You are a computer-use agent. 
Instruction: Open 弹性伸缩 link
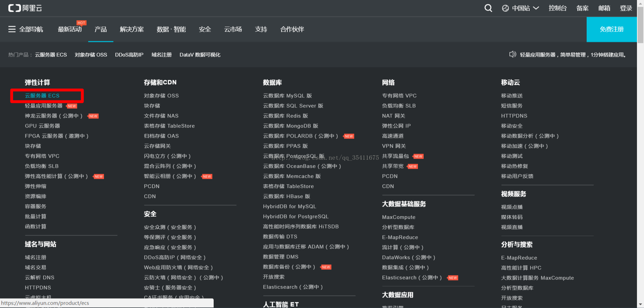(x=36, y=186)
